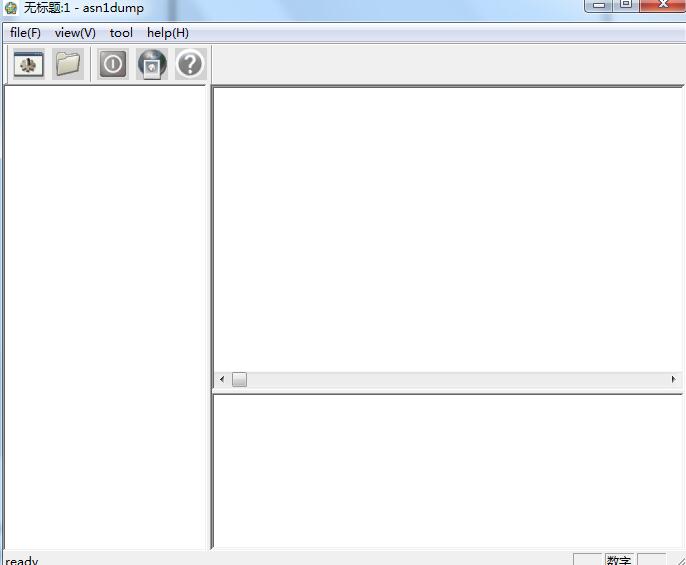Minimize the asn1dump window
The width and height of the screenshot is (686, 565).
[598, 5]
